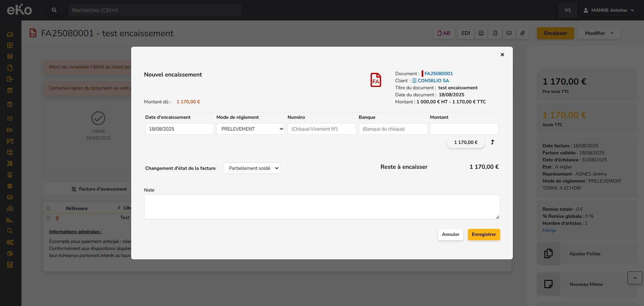The height and width of the screenshot is (306, 644).
Task: Click the eKo logo
Action: tap(19, 10)
